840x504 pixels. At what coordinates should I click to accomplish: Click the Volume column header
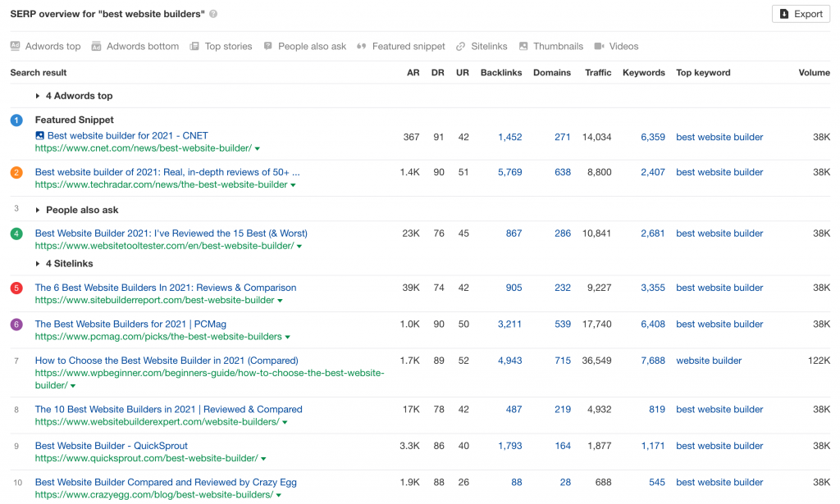pos(814,73)
